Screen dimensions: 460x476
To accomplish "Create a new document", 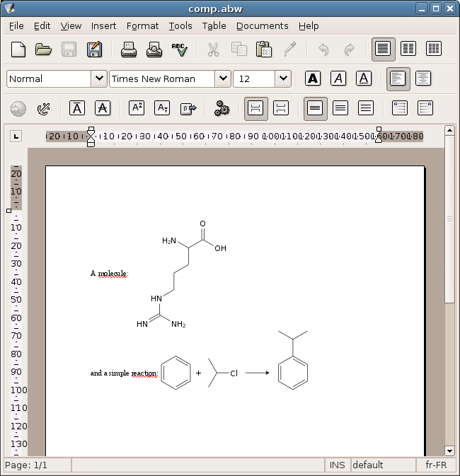I will point(18,50).
